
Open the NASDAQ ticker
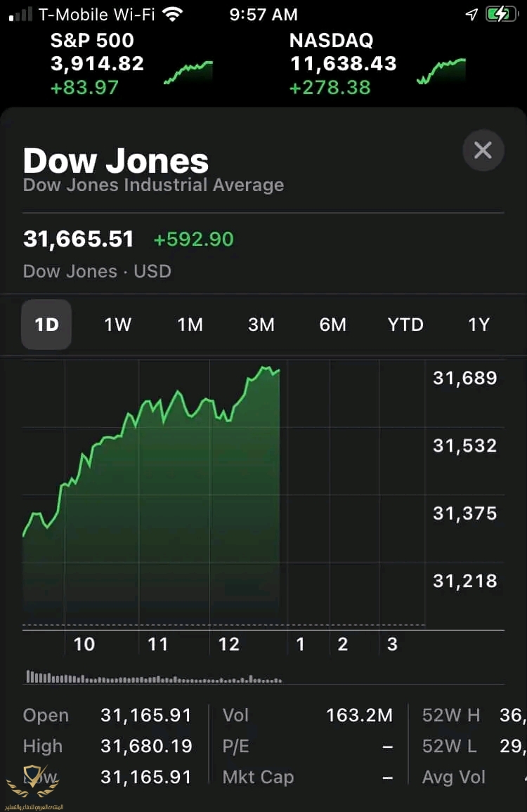[x=343, y=63]
